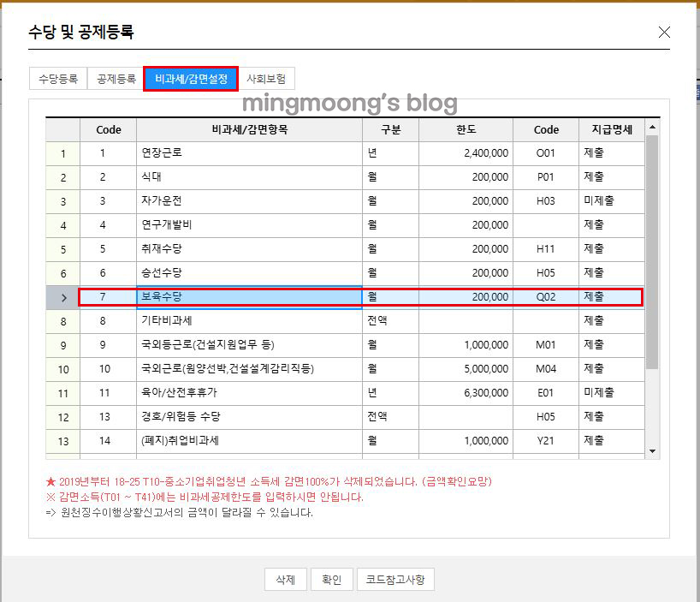This screenshot has height=602, width=700.
Task: Open the 공제등록 tab
Action: pos(116,79)
